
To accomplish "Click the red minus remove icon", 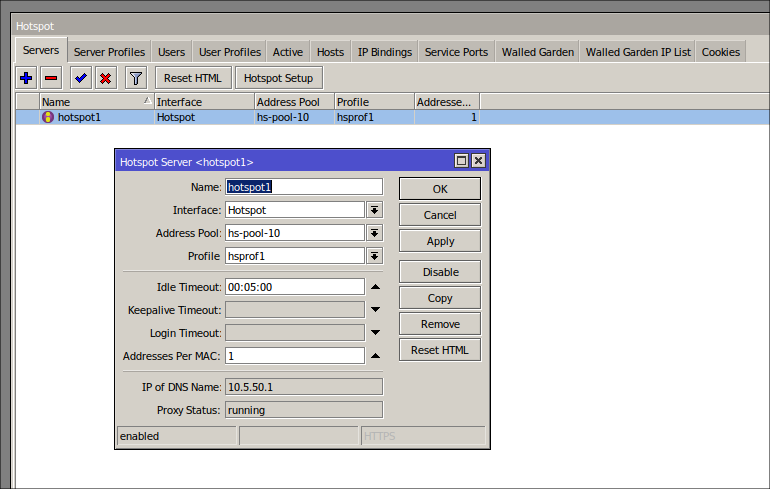I will click(51, 78).
